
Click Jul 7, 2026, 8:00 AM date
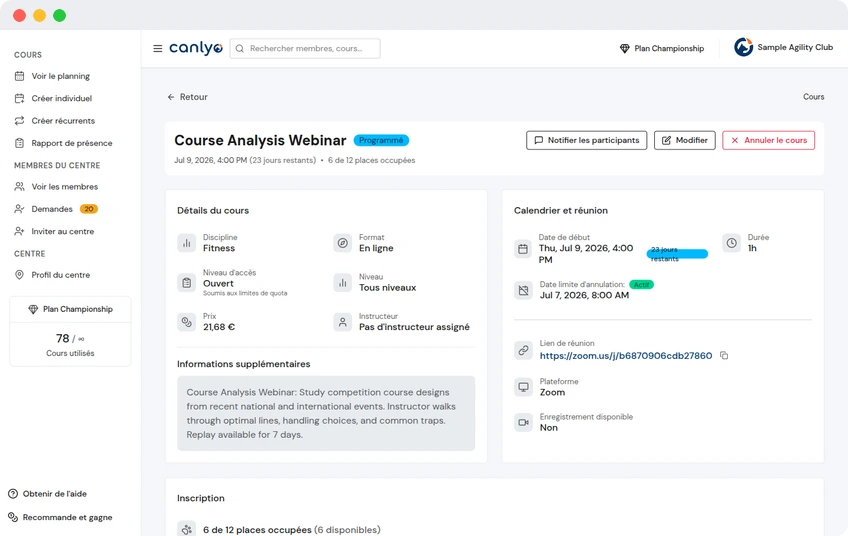(584, 295)
